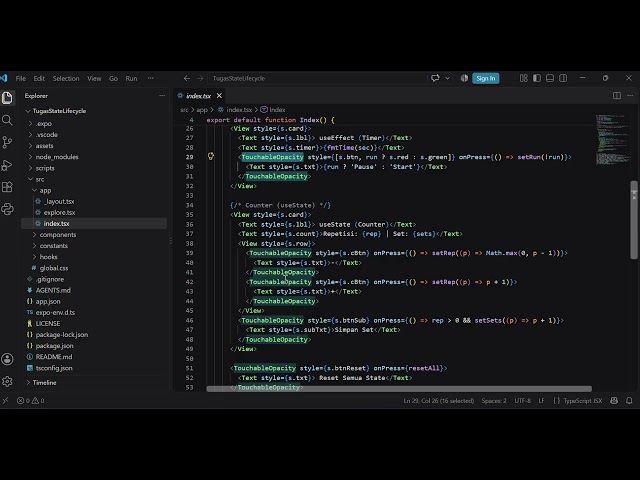Open the Run menu
The image size is (640, 480).
131,78
